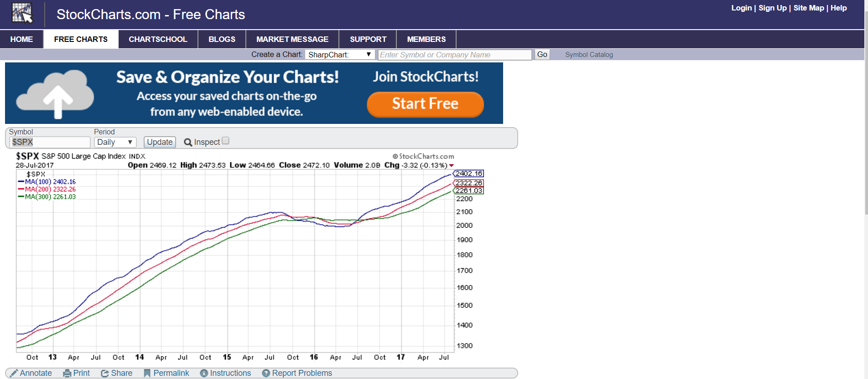Click the Close 2472.10 value
The height and width of the screenshot is (379, 868).
(304, 165)
